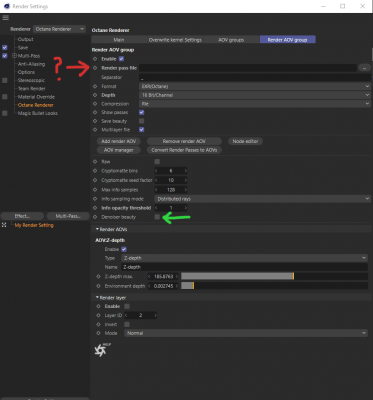Click the Octane help logo icon
The image size is (373, 400).
(x=102, y=350)
